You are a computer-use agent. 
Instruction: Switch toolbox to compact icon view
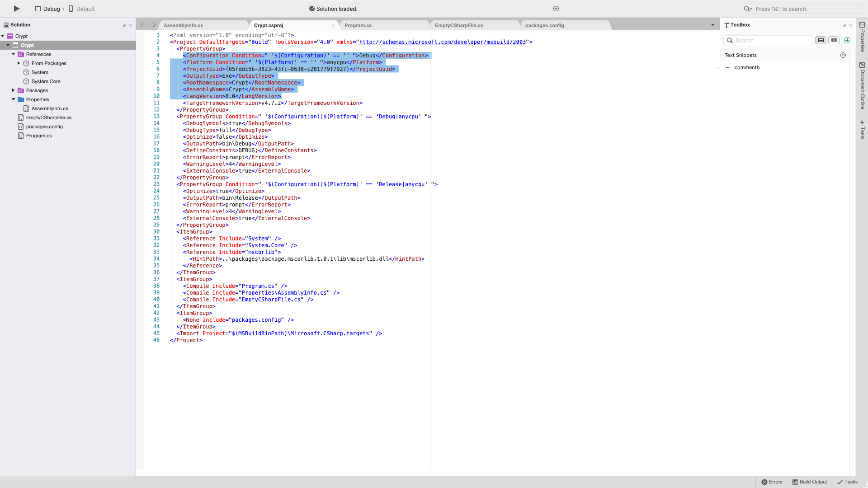(x=834, y=40)
